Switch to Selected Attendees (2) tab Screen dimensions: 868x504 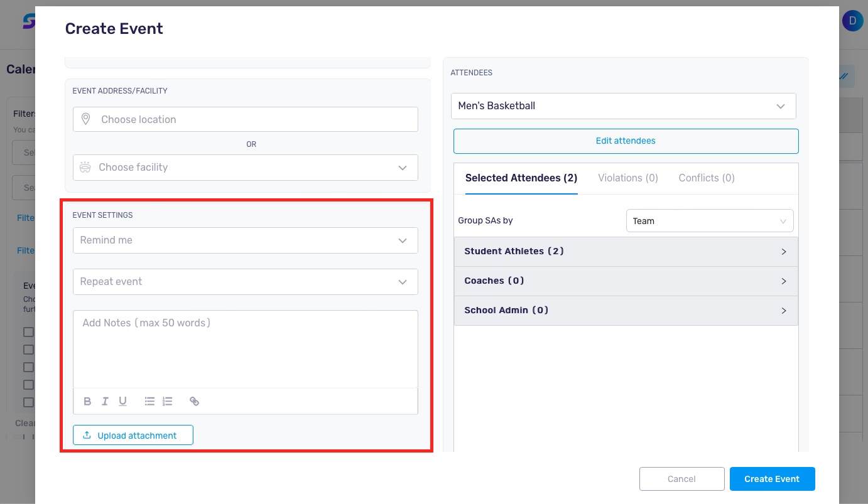521,178
